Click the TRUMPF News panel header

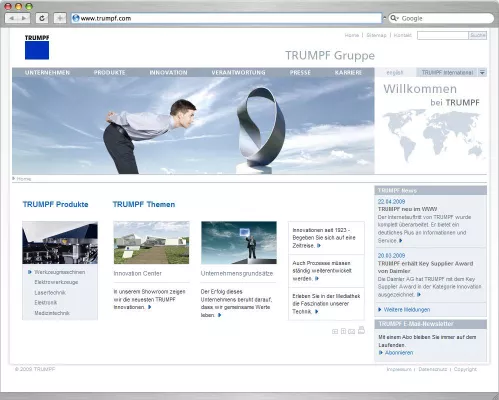click(431, 190)
